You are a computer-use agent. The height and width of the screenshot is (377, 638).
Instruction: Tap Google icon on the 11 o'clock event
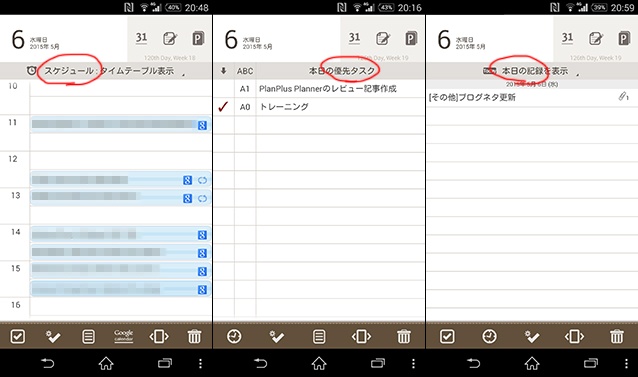pos(202,125)
